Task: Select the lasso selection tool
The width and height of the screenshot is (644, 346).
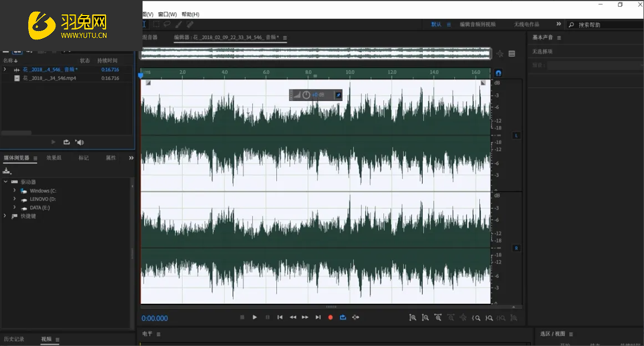Action: [x=167, y=24]
